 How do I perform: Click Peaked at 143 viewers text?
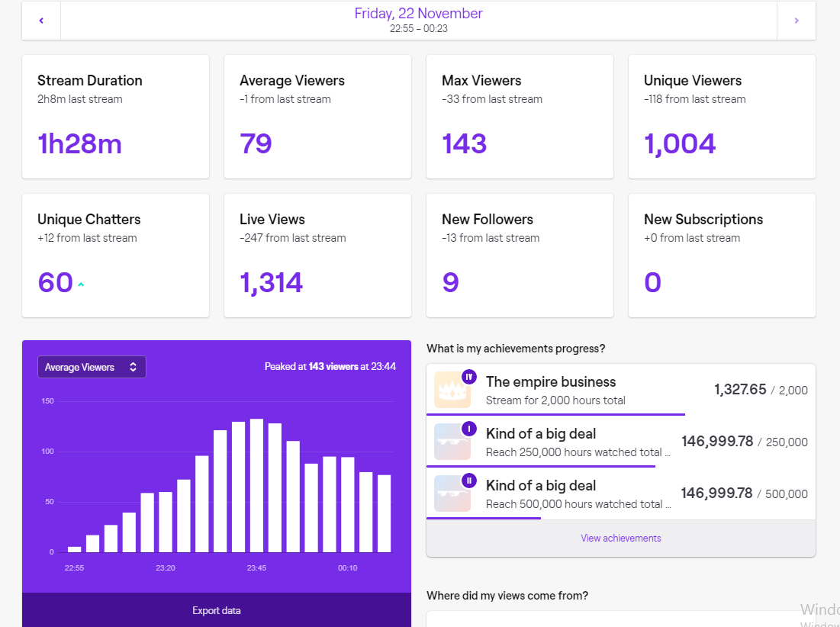[330, 366]
